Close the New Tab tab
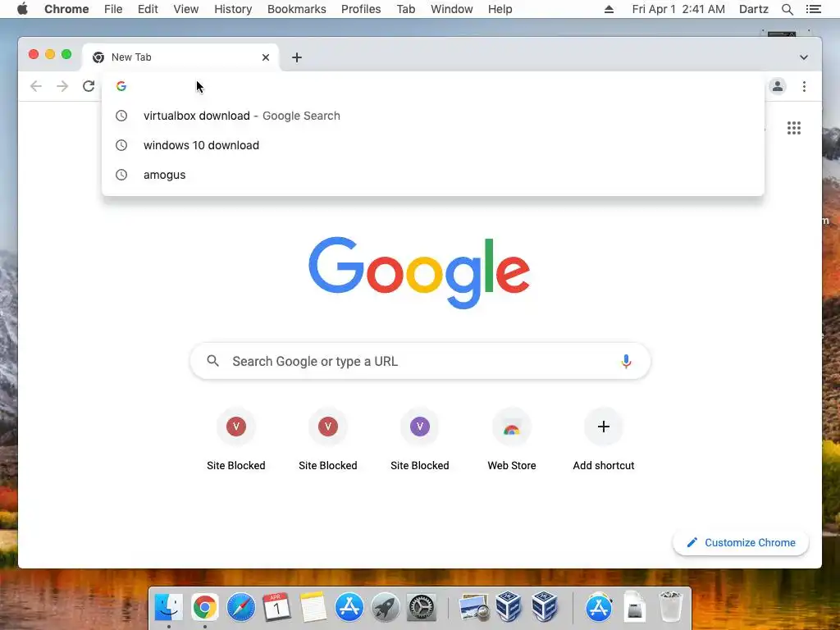This screenshot has height=630, width=840. 266,57
